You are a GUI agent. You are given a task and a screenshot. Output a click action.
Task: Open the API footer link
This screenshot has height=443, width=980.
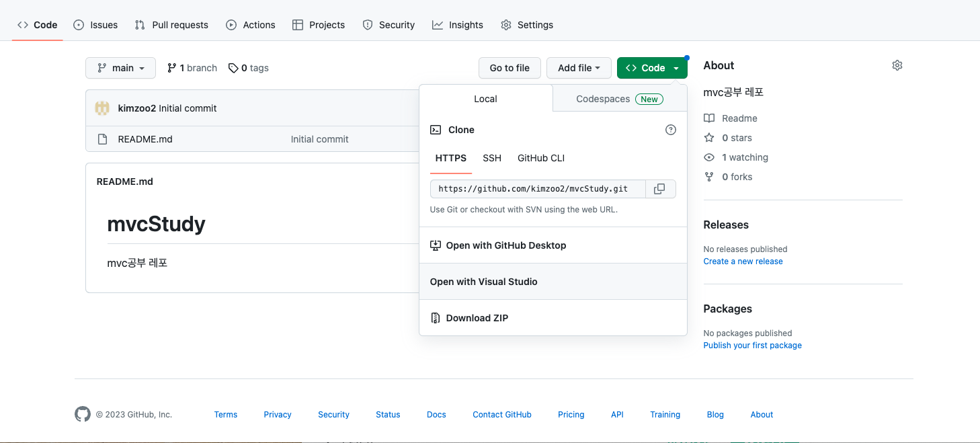tap(617, 415)
